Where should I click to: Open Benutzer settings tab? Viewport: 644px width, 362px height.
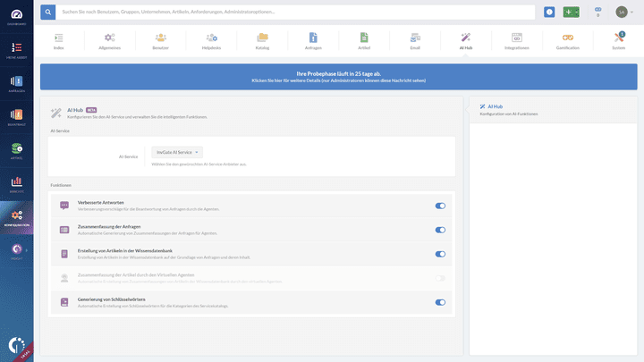[x=161, y=41]
